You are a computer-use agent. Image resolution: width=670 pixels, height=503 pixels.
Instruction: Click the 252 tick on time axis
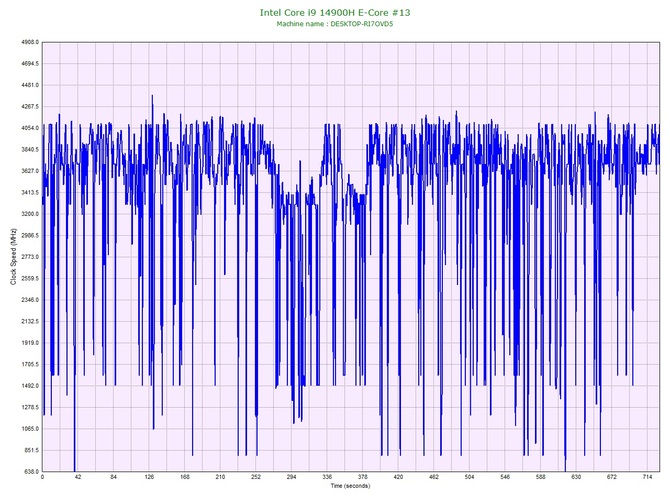[256, 477]
